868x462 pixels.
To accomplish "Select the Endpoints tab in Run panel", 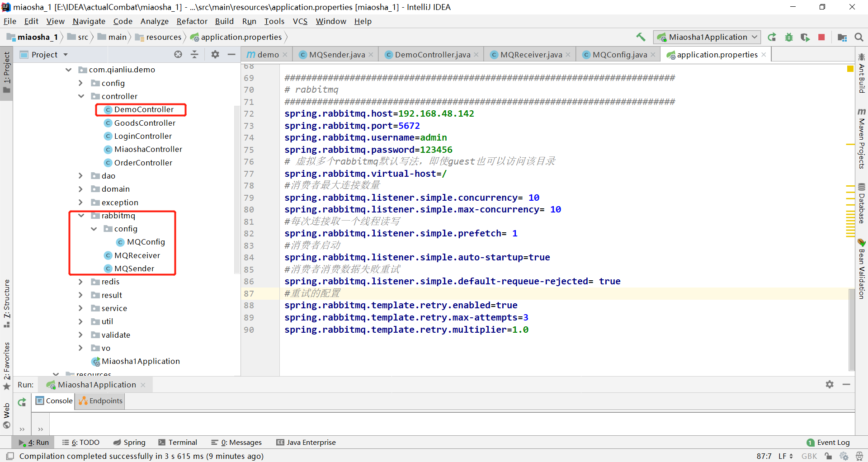I will pyautogui.click(x=100, y=401).
